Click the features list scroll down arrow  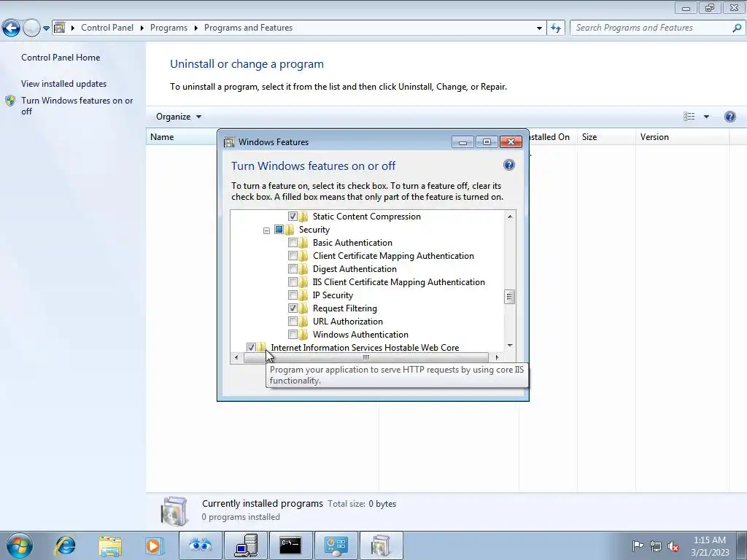click(510, 346)
